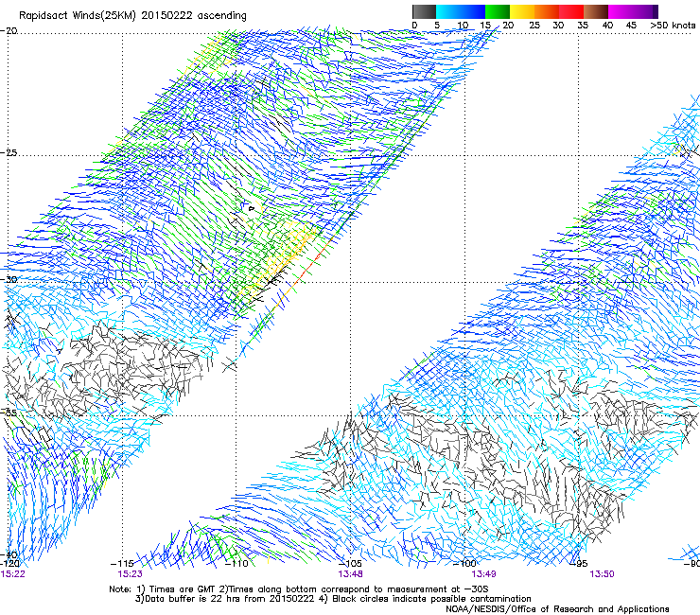Click the note line 'Times are GMT'
Image resolution: width=700 pixels, height=615 pixels.
tap(183, 589)
